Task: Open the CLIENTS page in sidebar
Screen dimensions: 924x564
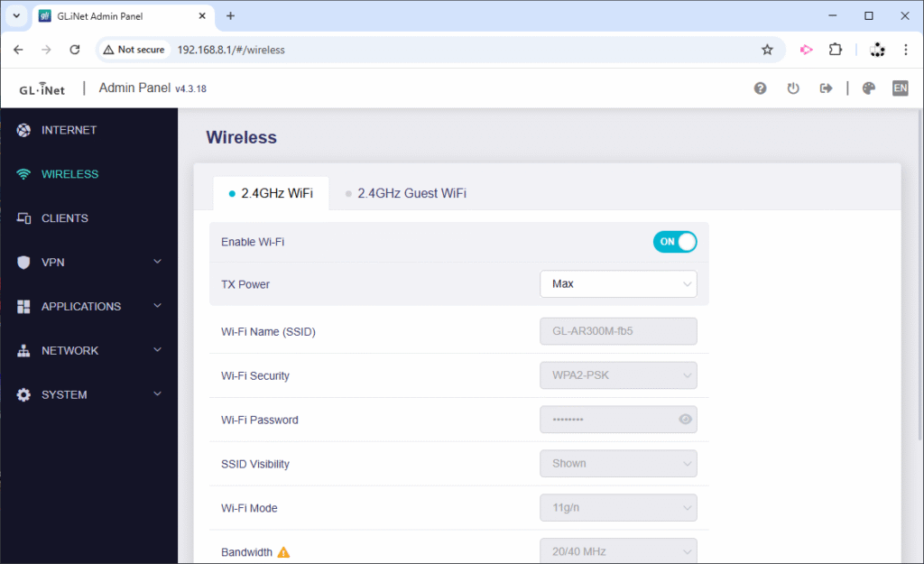Action: point(64,218)
